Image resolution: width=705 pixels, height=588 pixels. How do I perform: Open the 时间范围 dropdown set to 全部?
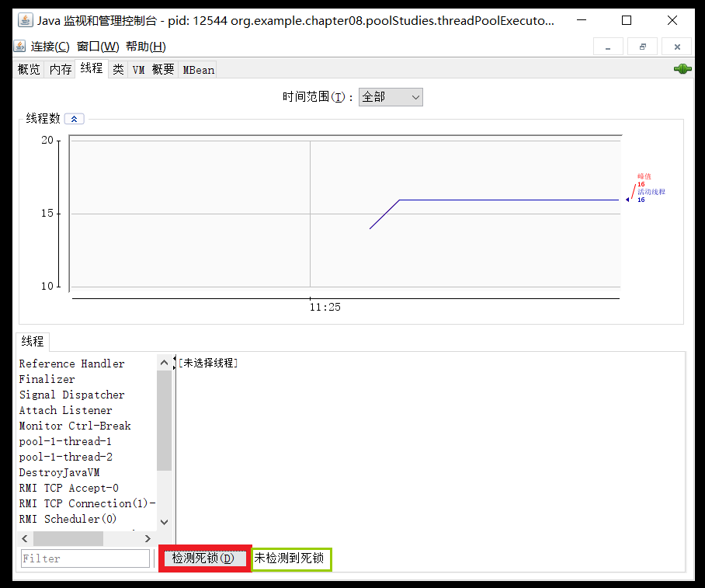(x=391, y=97)
